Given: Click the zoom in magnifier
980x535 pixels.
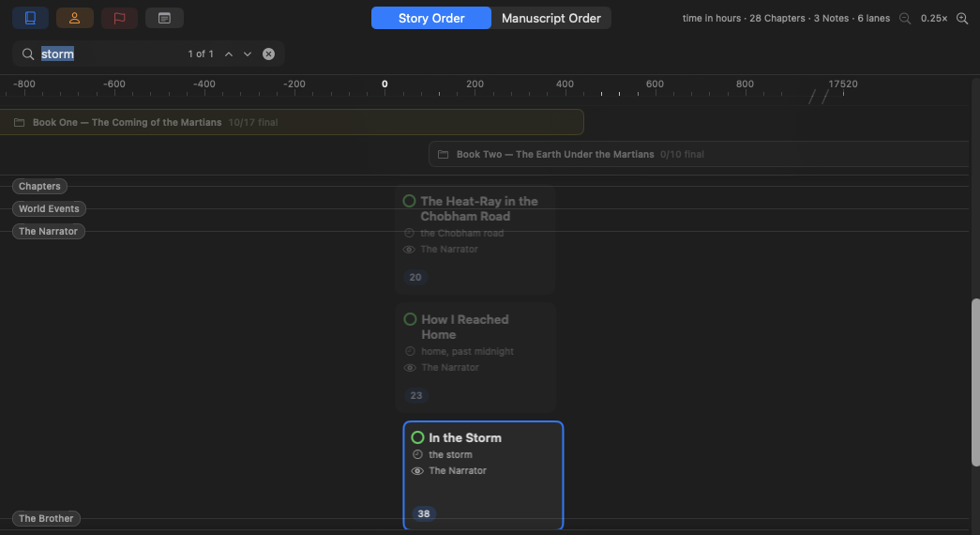Looking at the screenshot, I should click(962, 19).
